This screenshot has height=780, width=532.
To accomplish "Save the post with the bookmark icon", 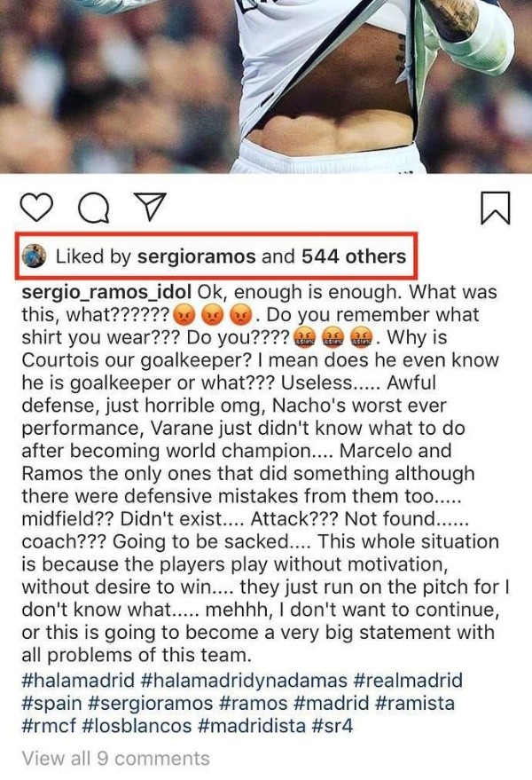I will pos(495,208).
